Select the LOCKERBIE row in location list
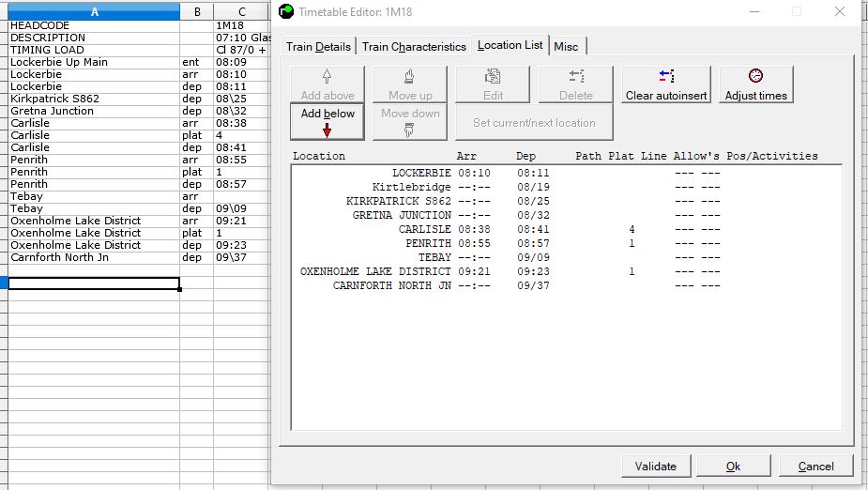Viewport: 868px width, 490px height. tap(566, 173)
